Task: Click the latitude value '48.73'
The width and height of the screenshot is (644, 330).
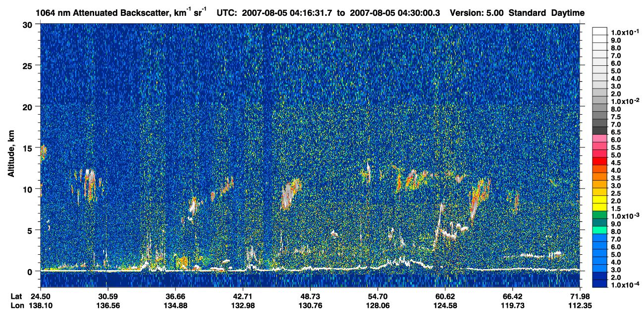Action: coord(310,296)
